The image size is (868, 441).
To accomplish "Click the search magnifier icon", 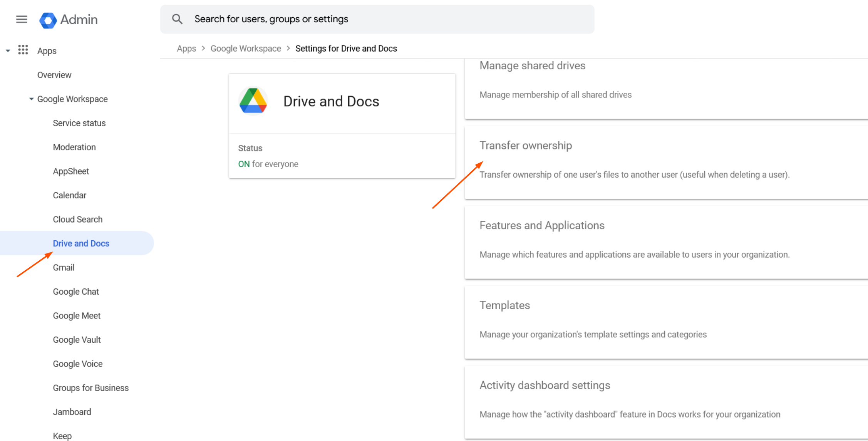I will 177,19.
